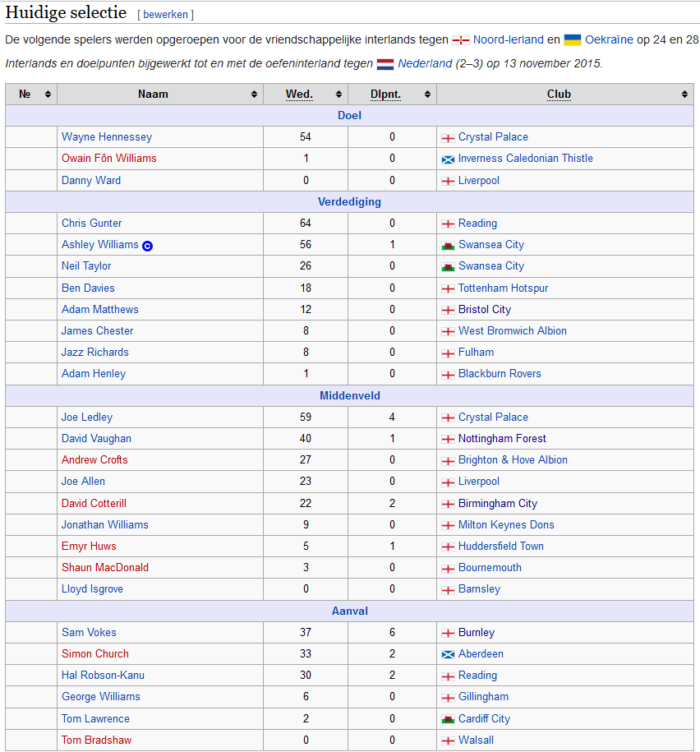Open Hal Robson-Kanu's player page

103,676
